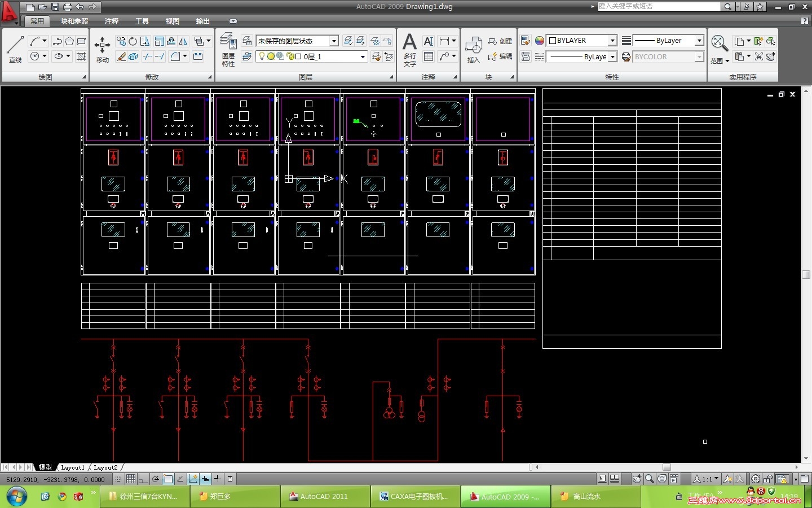The width and height of the screenshot is (812, 508).
Task: Click the 编辑 (edit block) button
Action: coord(500,56)
